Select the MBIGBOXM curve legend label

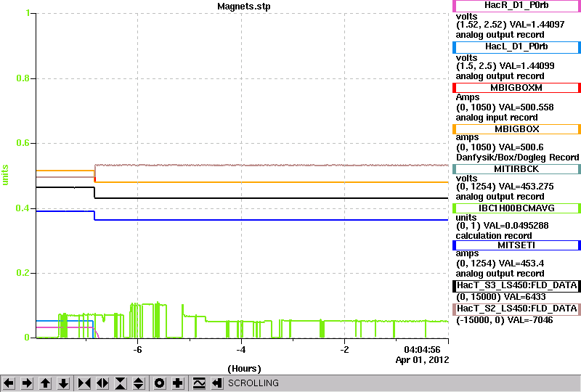[x=516, y=88]
